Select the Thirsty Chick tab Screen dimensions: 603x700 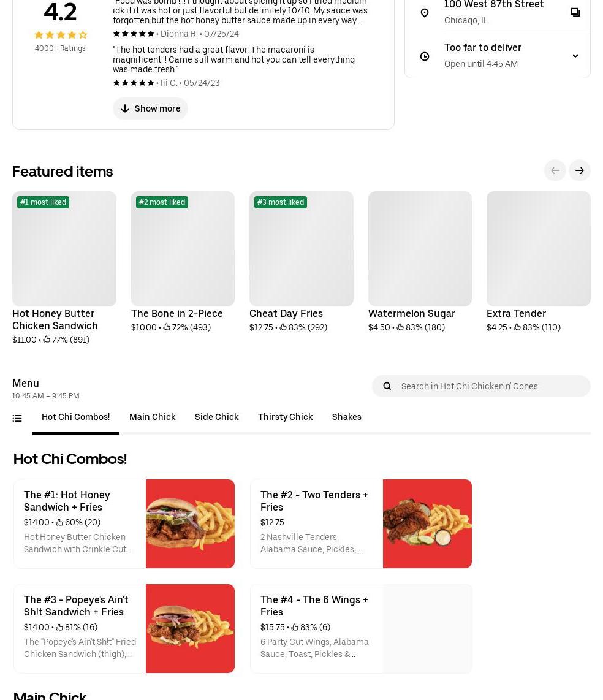click(x=285, y=417)
